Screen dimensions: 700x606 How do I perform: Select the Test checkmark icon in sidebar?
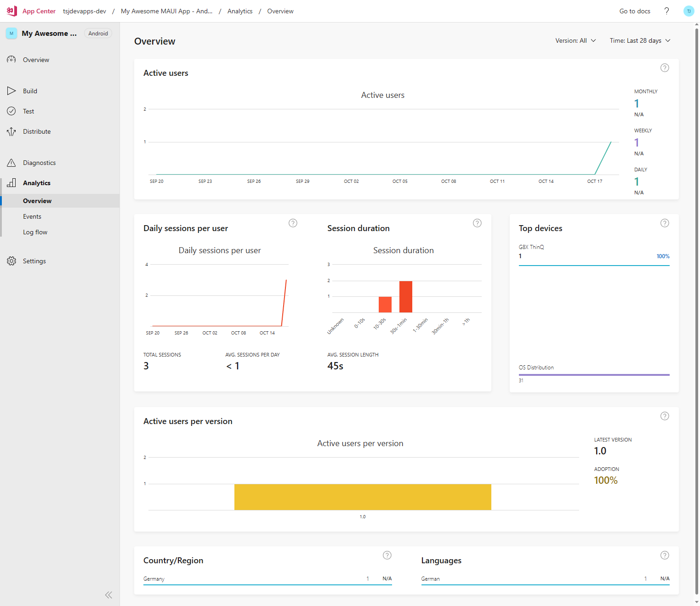11,111
